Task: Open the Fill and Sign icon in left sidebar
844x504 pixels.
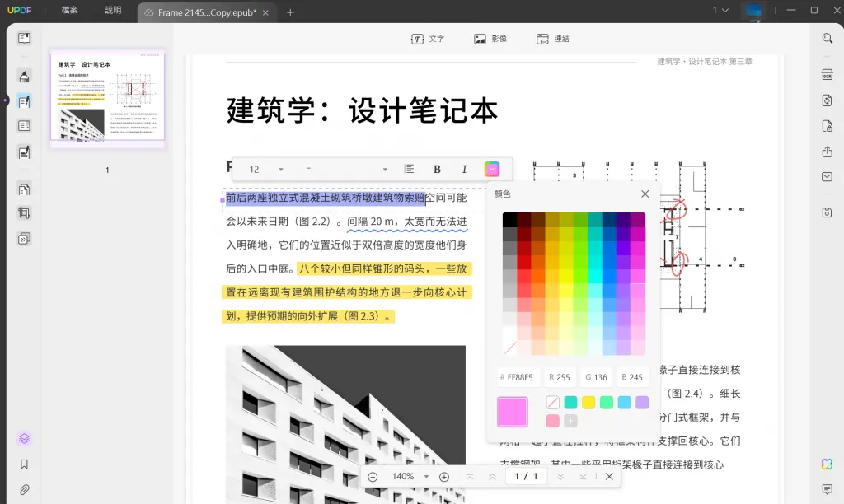Action: (24, 152)
